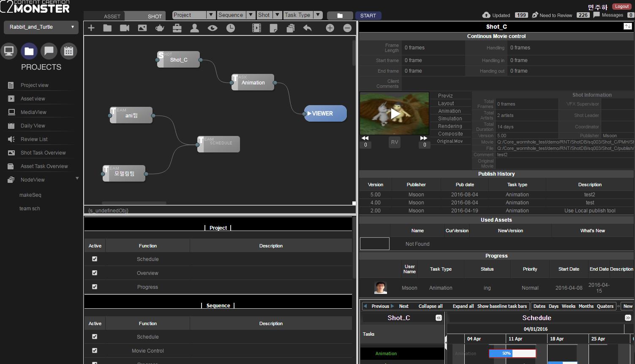Open MediaView in sidebar
The height and width of the screenshot is (364, 635).
[33, 112]
